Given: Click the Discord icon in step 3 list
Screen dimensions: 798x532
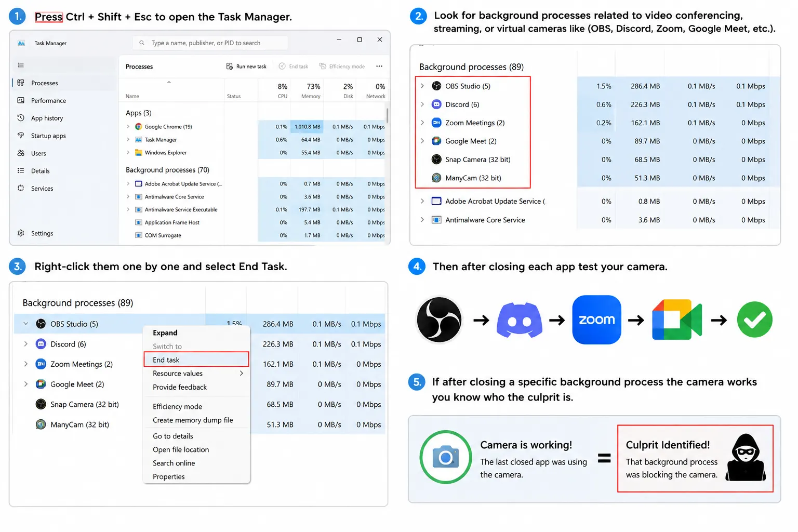Looking at the screenshot, I should [41, 344].
